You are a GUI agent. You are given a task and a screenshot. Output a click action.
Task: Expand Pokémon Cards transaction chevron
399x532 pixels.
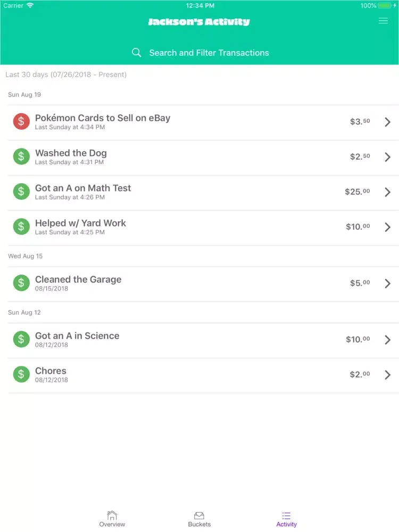387,122
